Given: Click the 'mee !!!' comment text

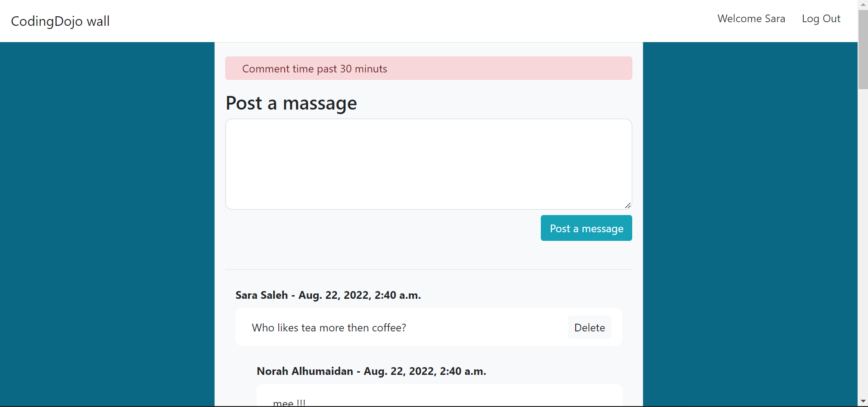Looking at the screenshot, I should [289, 402].
